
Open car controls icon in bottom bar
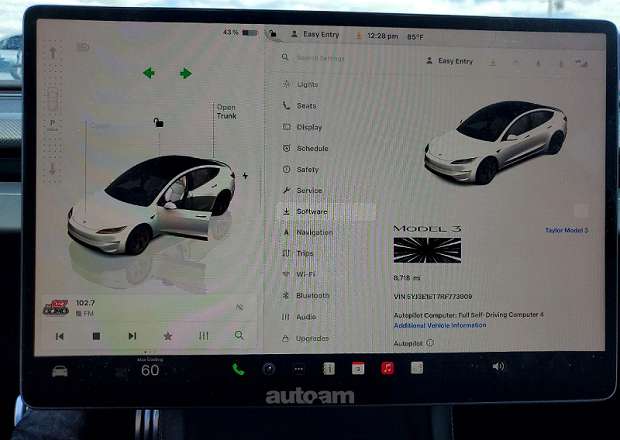(60, 371)
